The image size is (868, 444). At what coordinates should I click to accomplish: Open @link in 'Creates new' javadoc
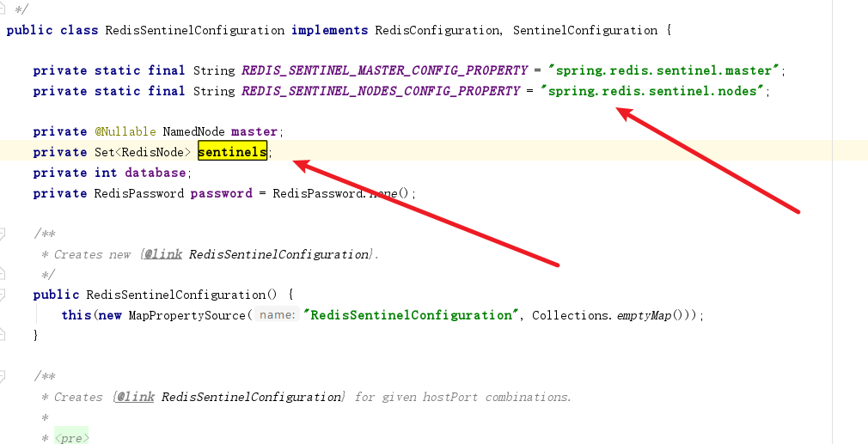pos(162,254)
